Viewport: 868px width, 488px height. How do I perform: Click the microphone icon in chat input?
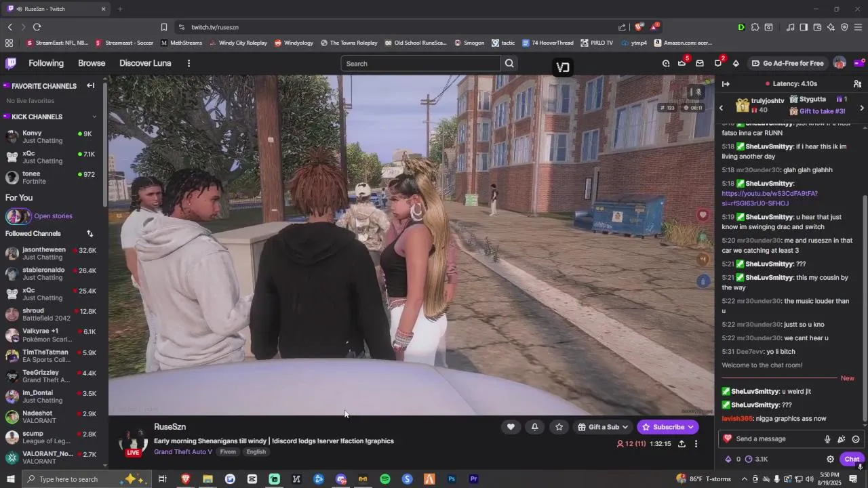tap(827, 439)
